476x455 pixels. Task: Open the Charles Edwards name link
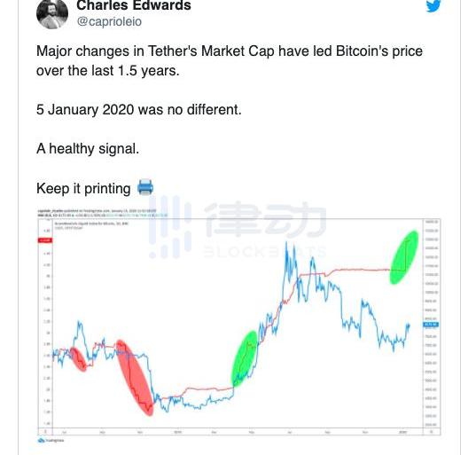134,5
